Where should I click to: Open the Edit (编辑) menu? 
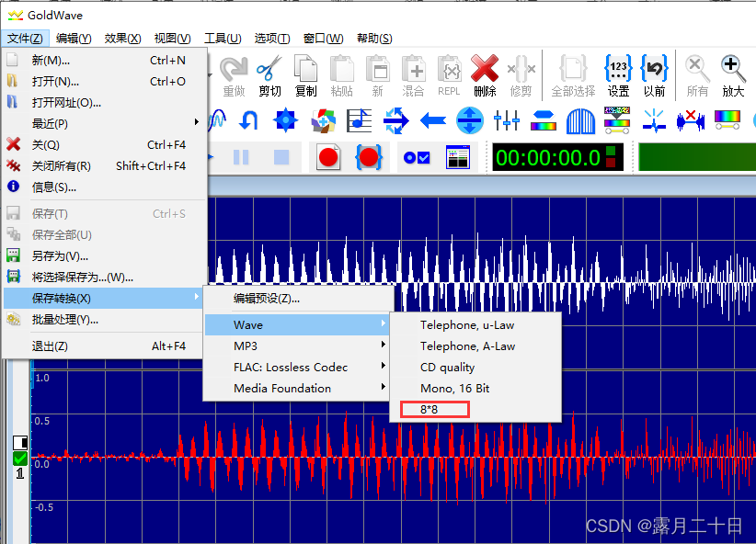click(74, 38)
